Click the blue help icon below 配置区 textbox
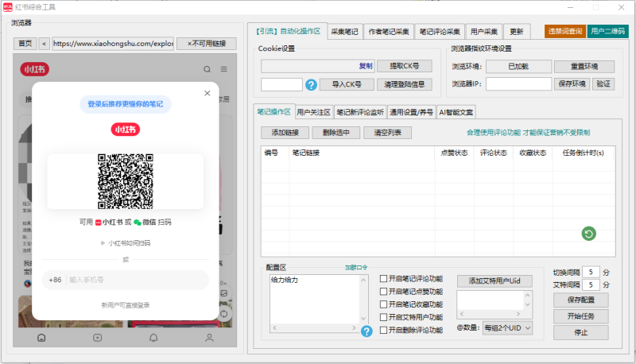 (x=366, y=331)
